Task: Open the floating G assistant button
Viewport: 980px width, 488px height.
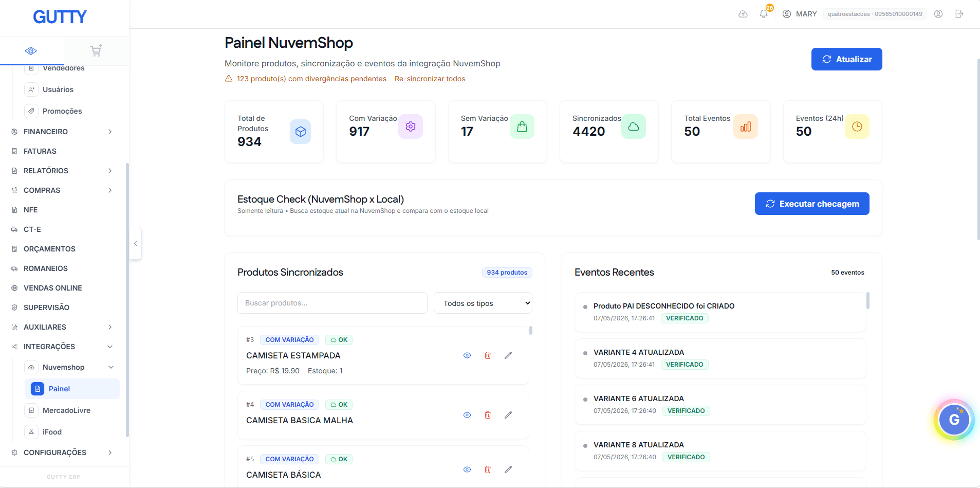Action: click(x=954, y=420)
